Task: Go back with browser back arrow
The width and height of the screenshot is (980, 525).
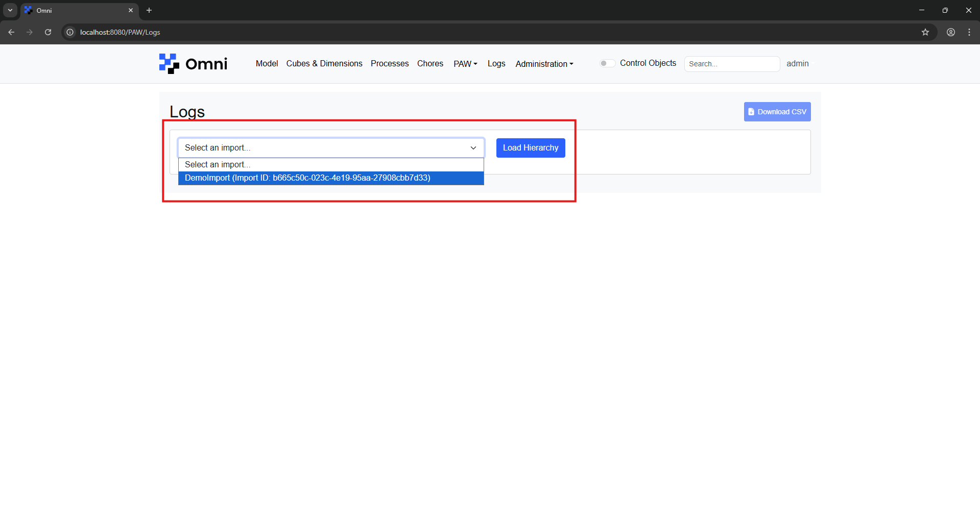Action: [x=11, y=32]
